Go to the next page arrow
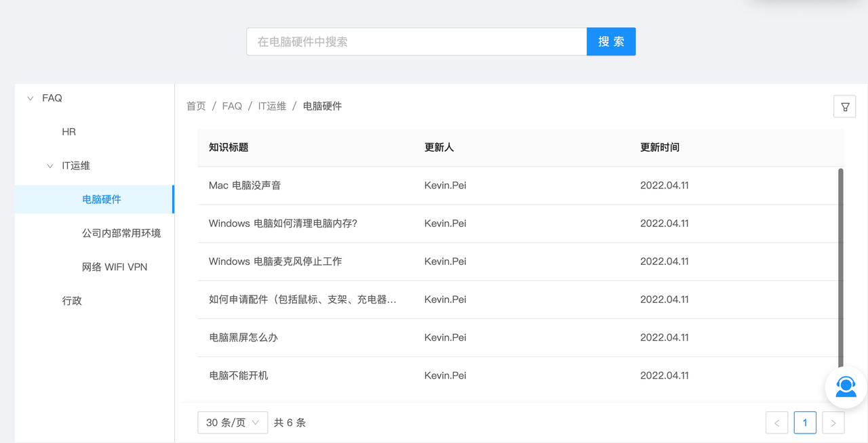 (833, 423)
